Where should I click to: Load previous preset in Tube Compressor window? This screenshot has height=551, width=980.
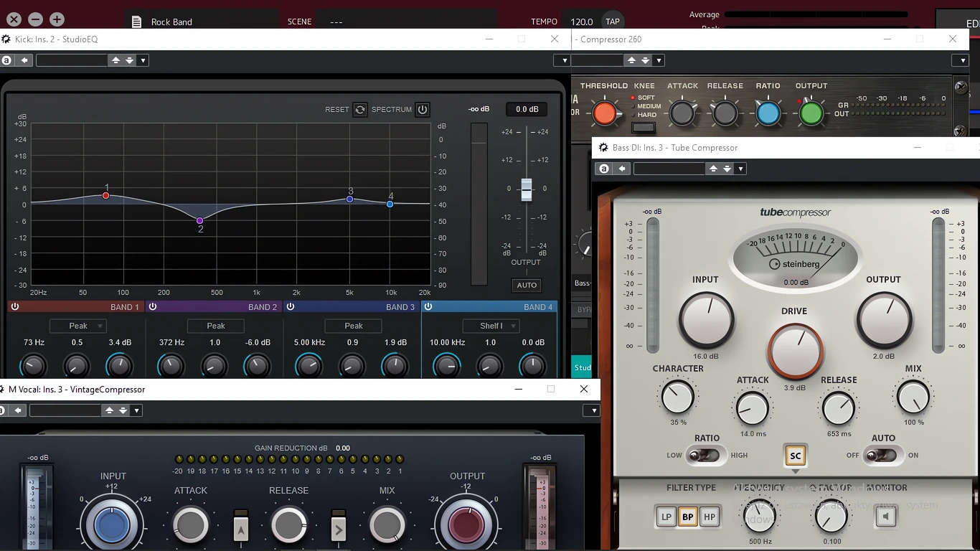[x=713, y=169]
